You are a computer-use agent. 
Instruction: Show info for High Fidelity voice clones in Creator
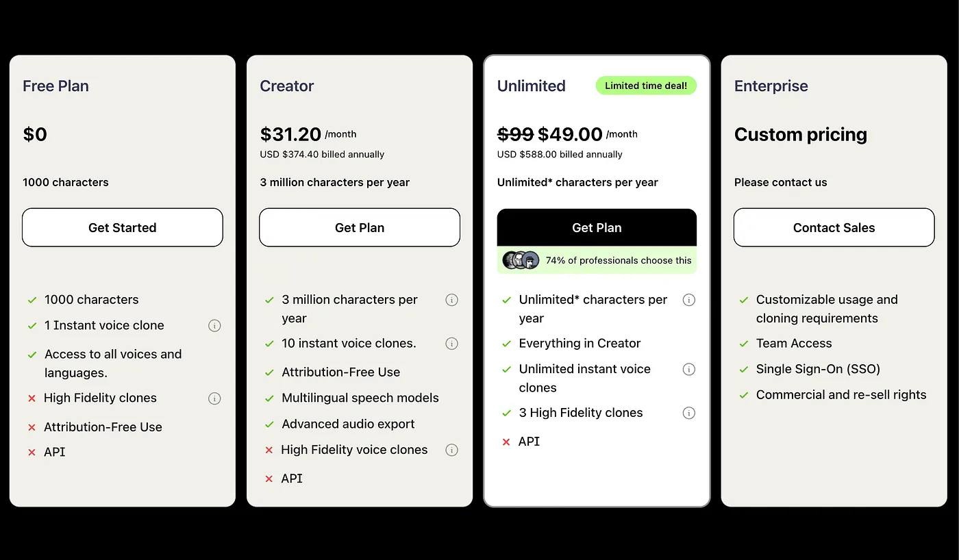click(x=451, y=450)
